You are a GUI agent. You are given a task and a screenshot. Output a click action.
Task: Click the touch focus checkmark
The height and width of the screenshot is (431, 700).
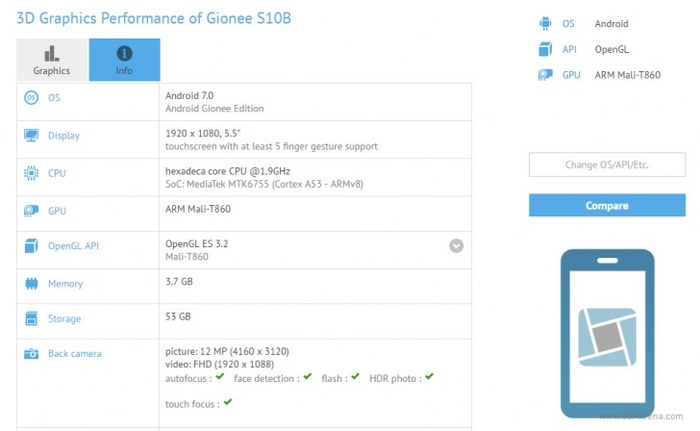228,402
